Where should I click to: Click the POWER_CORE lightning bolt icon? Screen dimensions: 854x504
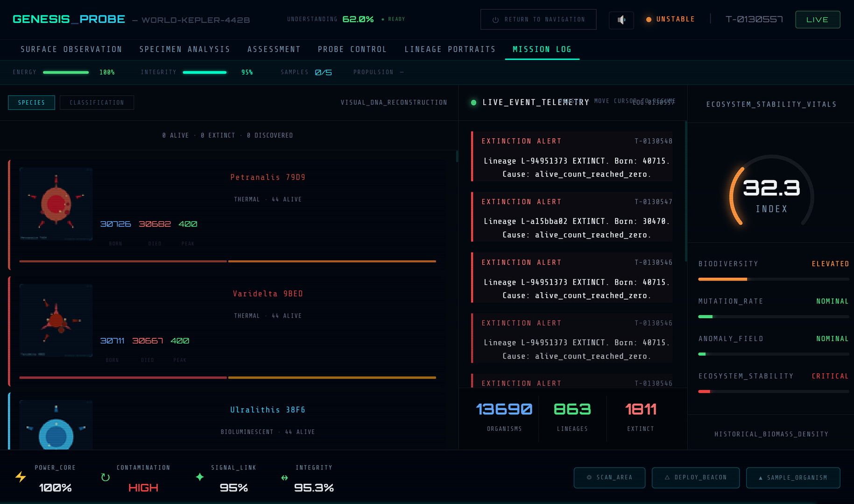21,477
